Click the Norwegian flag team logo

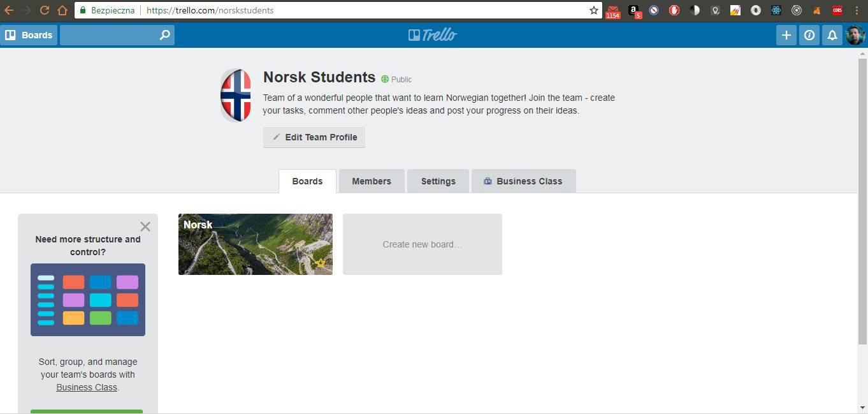click(x=236, y=95)
